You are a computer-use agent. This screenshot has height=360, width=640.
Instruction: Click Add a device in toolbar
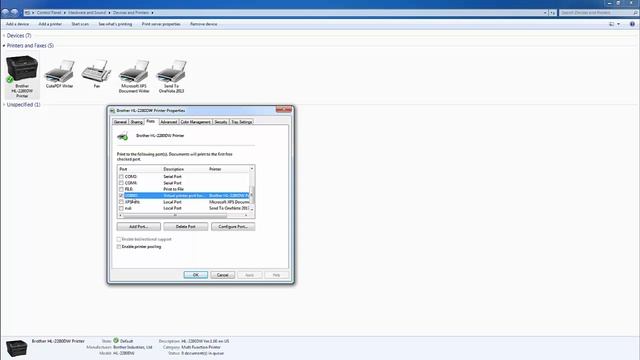point(18,24)
